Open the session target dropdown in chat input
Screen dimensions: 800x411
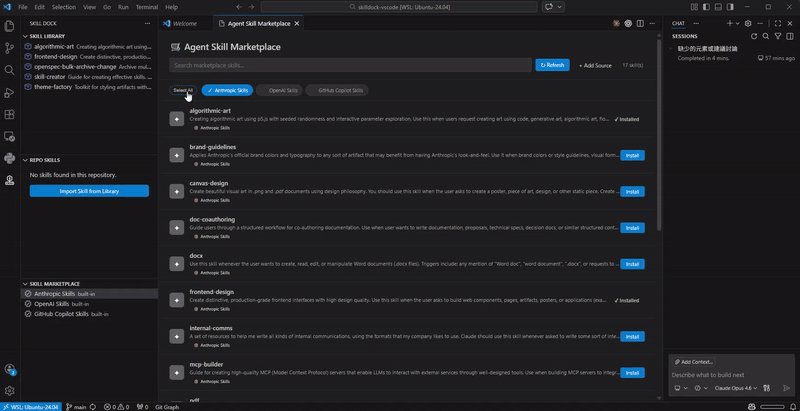tap(680, 388)
